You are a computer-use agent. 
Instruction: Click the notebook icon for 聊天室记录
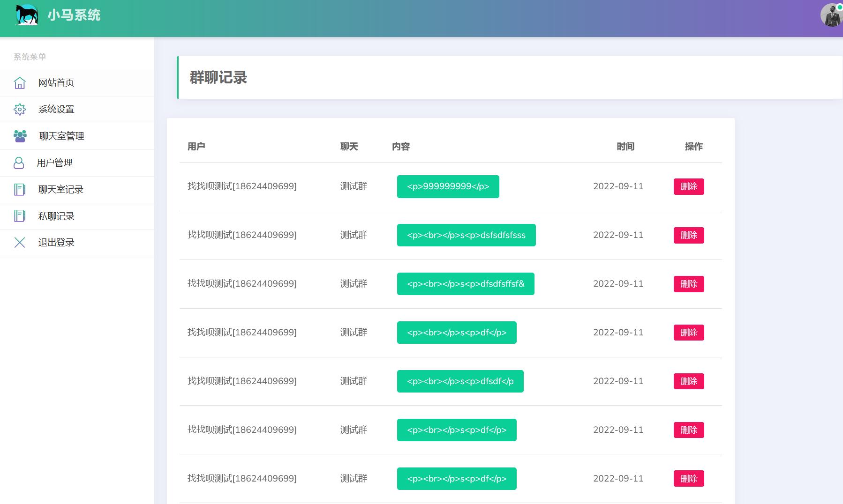[20, 190]
